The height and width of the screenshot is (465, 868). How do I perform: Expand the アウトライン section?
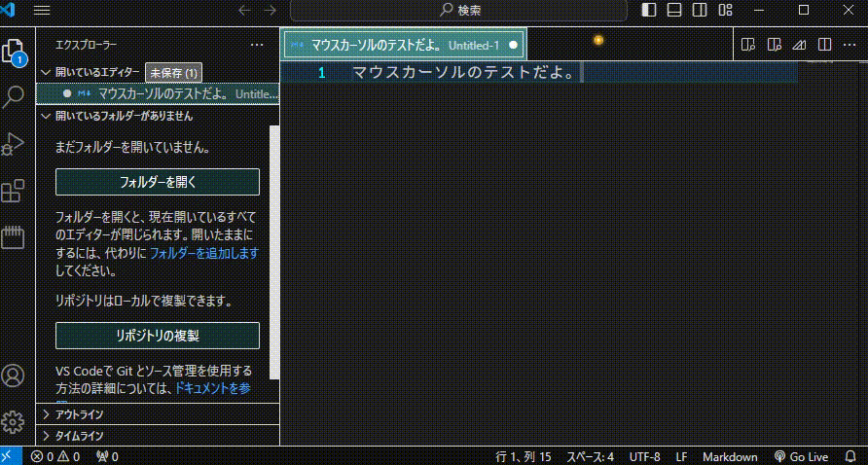click(158, 414)
